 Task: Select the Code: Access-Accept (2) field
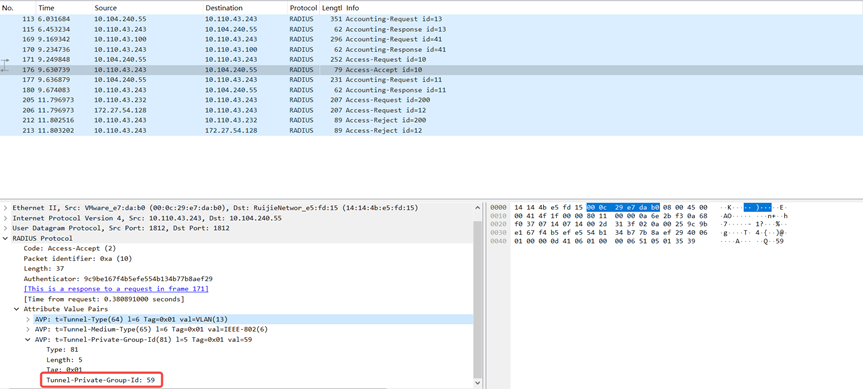70,248
